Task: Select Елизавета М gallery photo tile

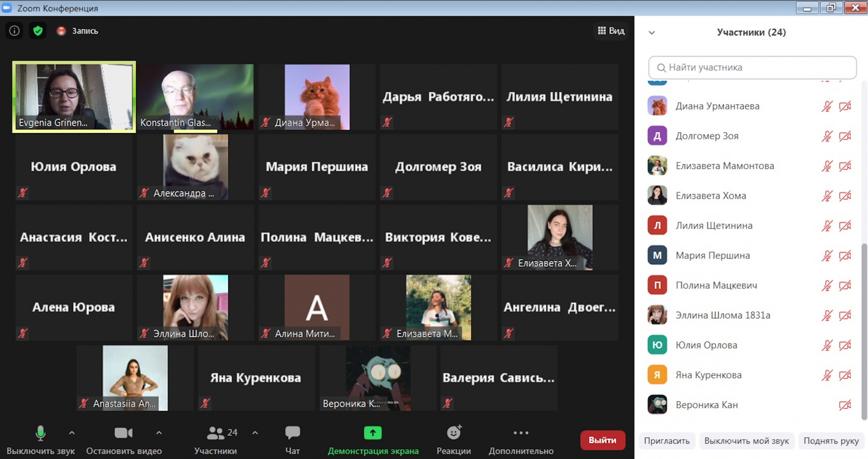Action: click(438, 308)
